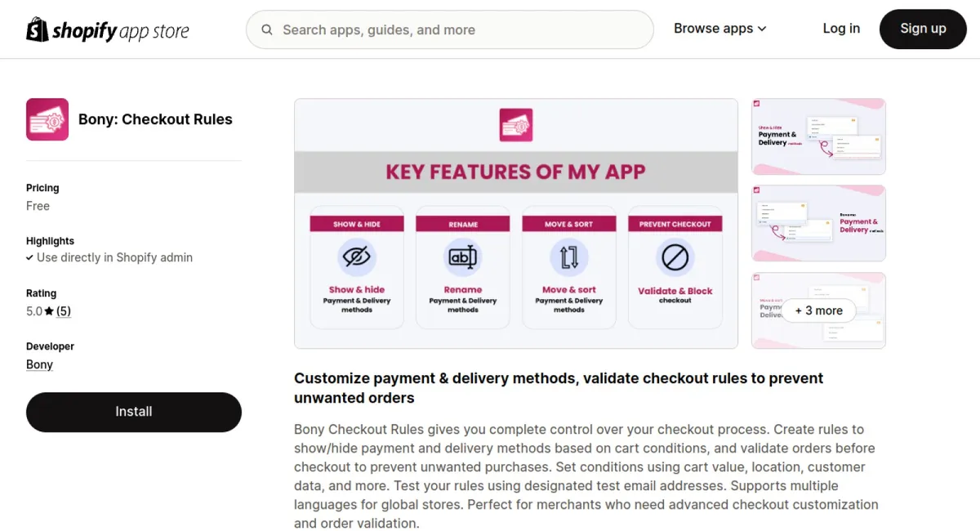
Task: Click the Shopify bag logo icon
Action: pos(38,29)
